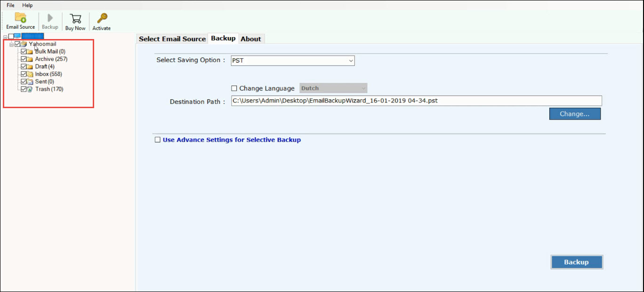644x292 pixels.
Task: Select the Yahoomail tree label
Action: [42, 44]
